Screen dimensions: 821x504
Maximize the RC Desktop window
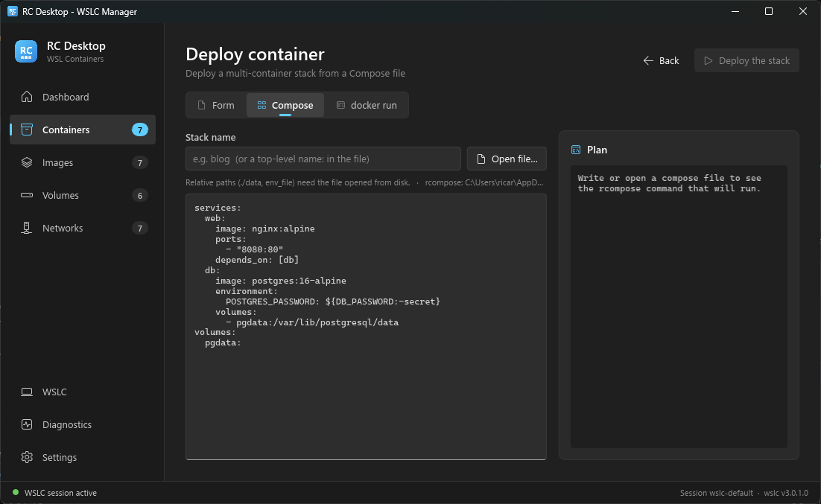pos(769,11)
